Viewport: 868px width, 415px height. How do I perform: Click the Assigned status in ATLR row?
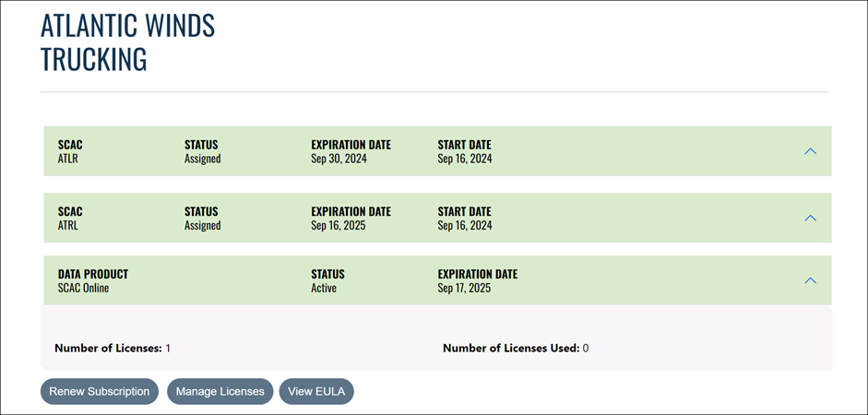(202, 159)
